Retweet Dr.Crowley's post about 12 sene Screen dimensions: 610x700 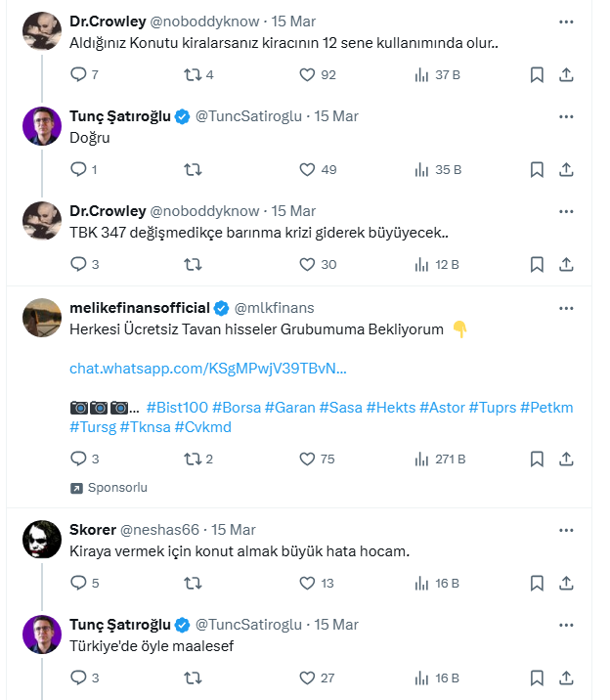193,74
